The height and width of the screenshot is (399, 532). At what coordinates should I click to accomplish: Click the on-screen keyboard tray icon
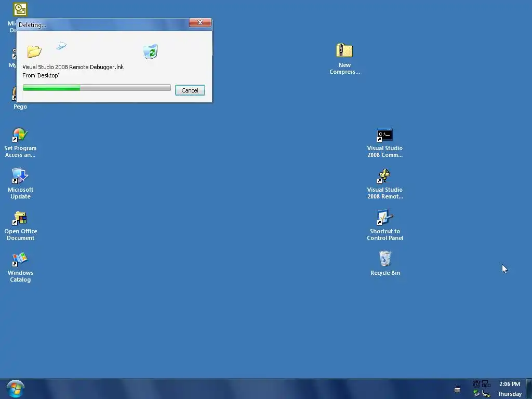coord(457,389)
